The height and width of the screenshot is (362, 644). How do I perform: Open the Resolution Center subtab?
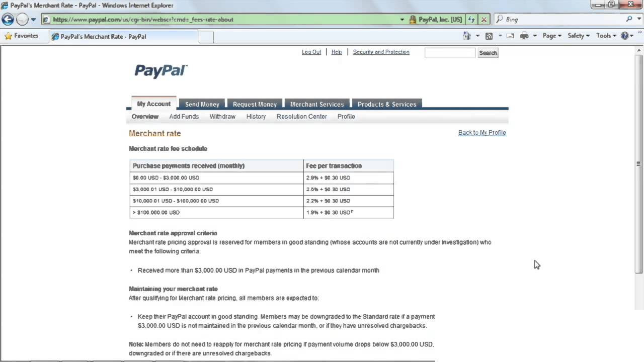(x=301, y=117)
